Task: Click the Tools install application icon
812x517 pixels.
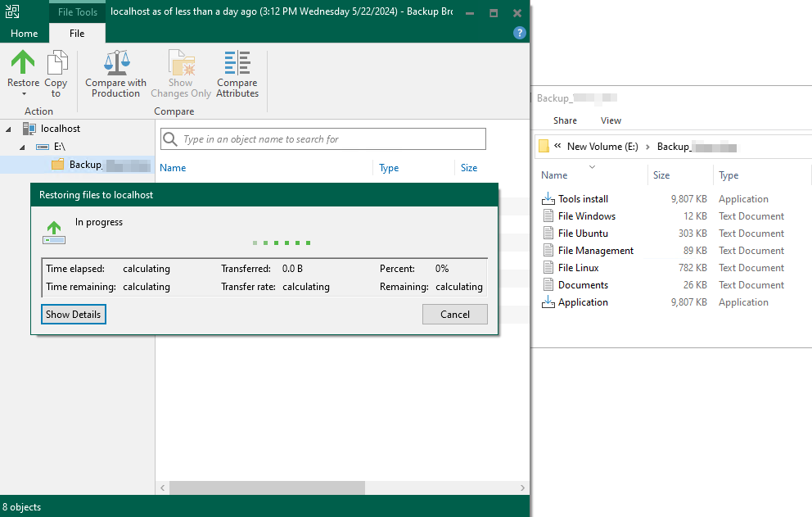Action: [548, 199]
